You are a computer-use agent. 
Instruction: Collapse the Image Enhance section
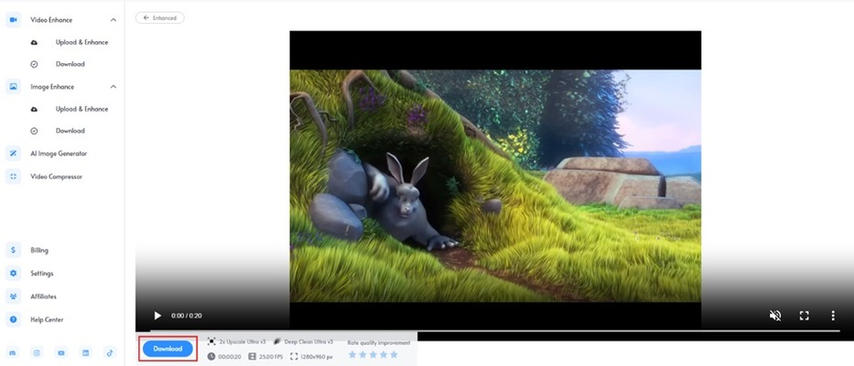click(x=113, y=87)
